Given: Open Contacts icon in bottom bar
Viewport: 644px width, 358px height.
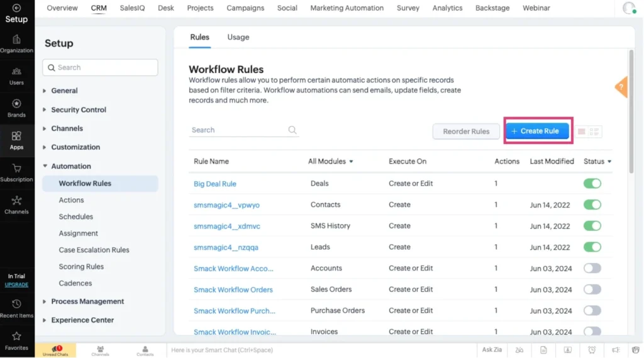Looking at the screenshot, I should tap(145, 350).
